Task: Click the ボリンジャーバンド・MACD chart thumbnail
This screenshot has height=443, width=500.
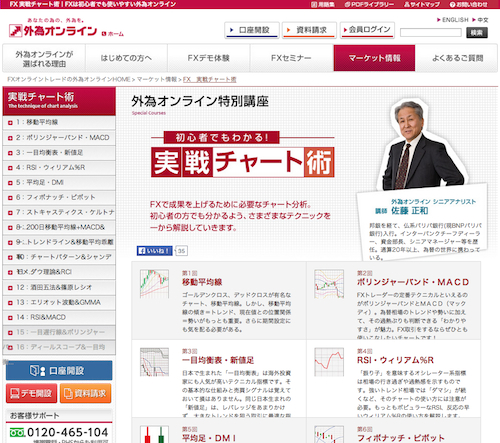Action: point(329,284)
